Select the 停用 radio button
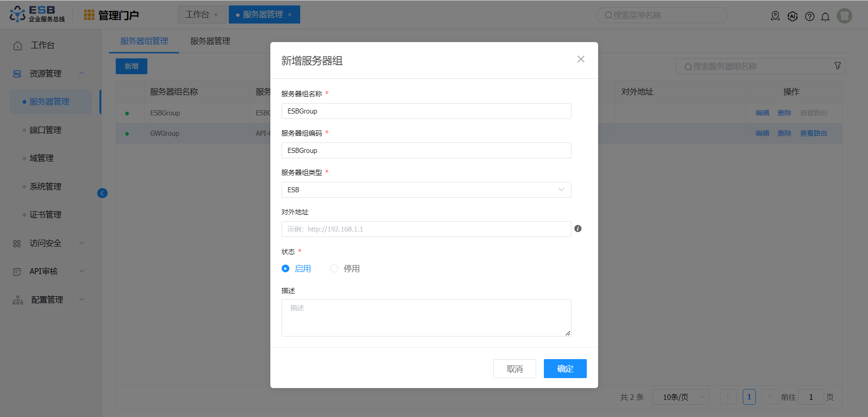 pyautogui.click(x=334, y=269)
